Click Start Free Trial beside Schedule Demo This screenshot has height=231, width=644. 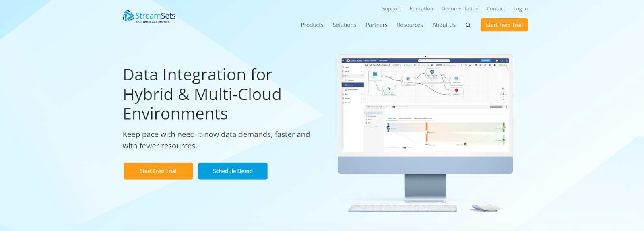coord(158,171)
